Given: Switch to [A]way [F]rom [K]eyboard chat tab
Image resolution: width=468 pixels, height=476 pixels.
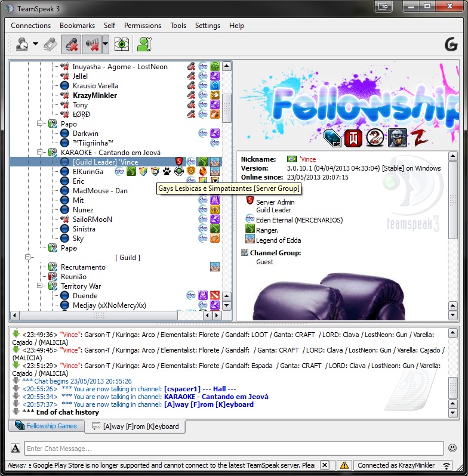Looking at the screenshot, I should tap(136, 426).
